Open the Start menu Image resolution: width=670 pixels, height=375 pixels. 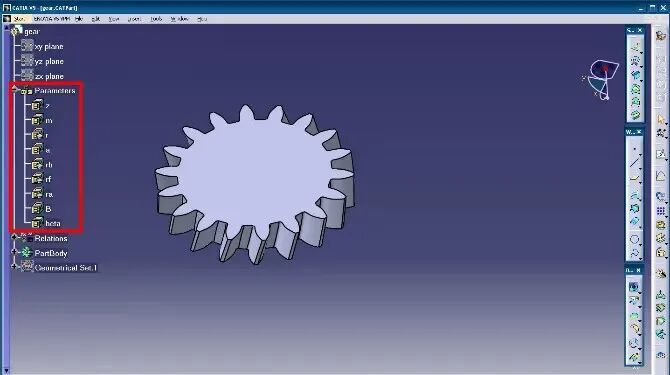[x=19, y=19]
